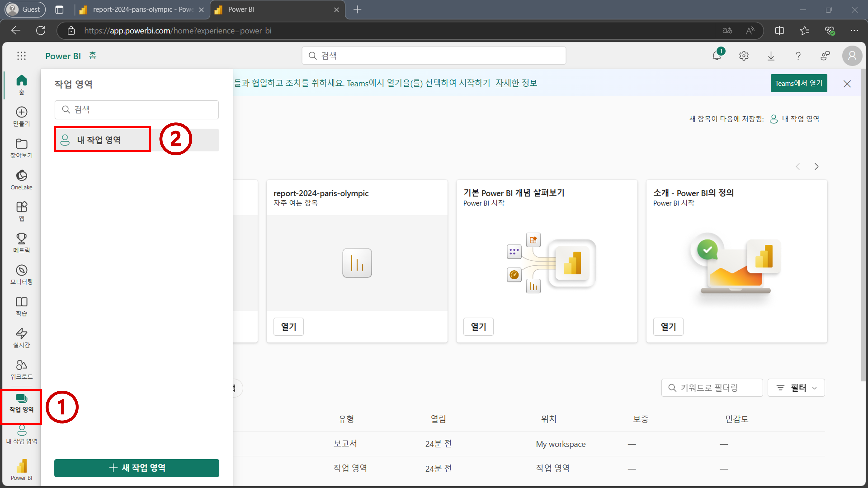Screen dimensions: 868x488
Task: Open the app launcher grid icon
Action: (22, 56)
